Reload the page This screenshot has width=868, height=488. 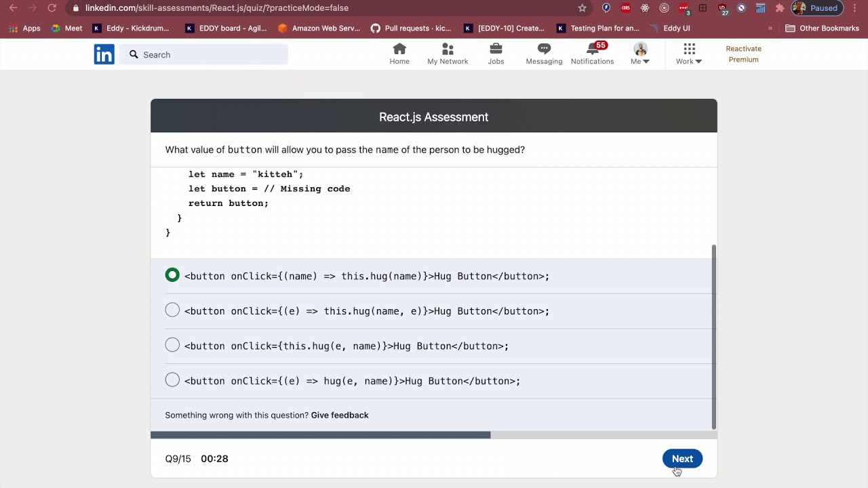pos(52,8)
